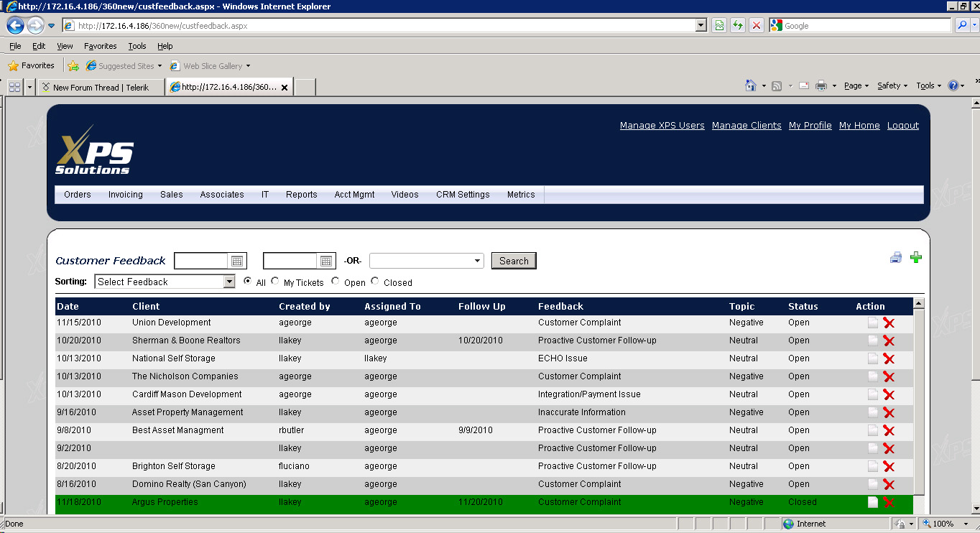Delete the Best Asset Managment row
Viewport: 980px width, 533px height.
[x=889, y=431]
